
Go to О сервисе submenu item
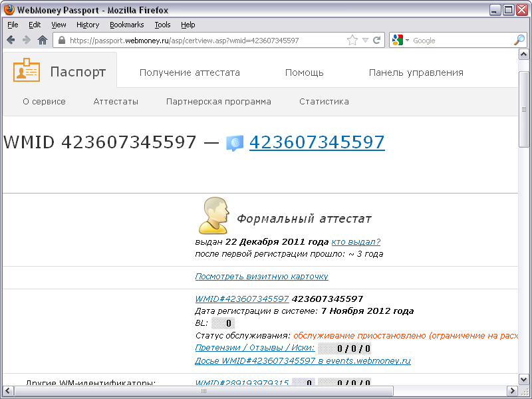click(44, 102)
